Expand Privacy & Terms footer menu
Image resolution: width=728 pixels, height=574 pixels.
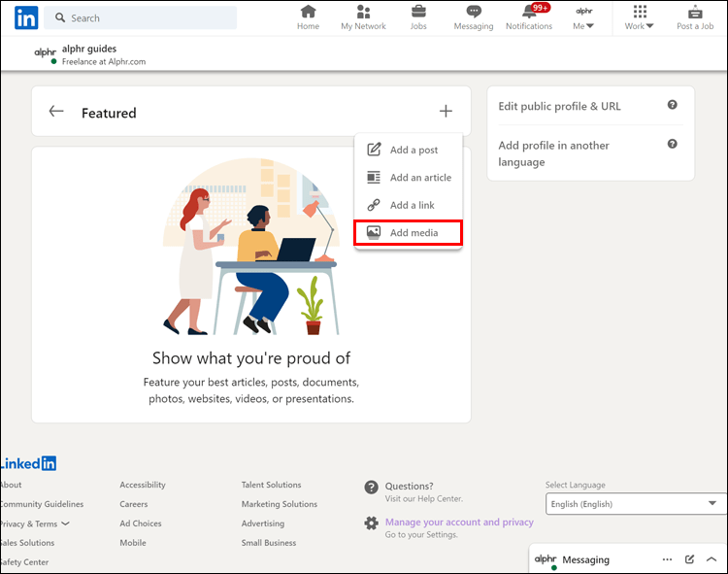coord(34,523)
